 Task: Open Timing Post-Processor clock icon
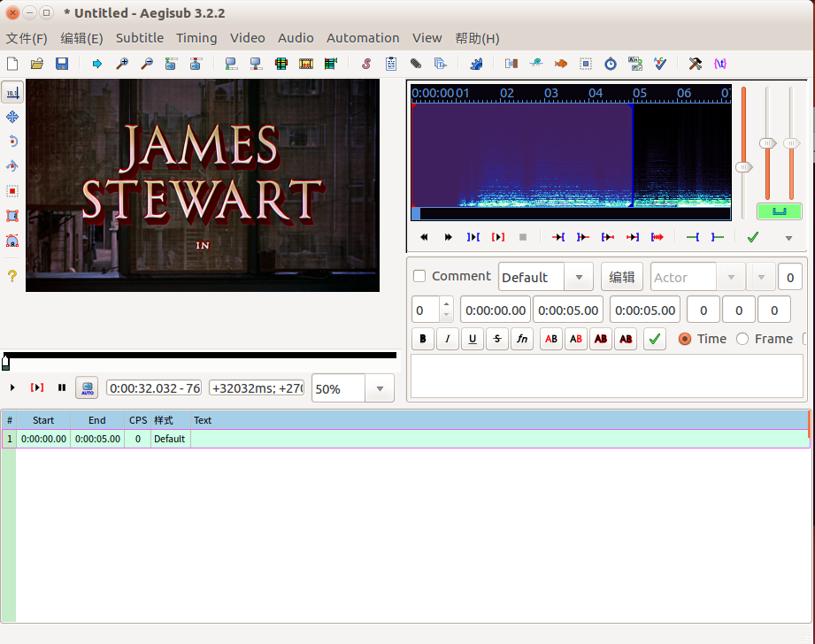click(x=611, y=64)
